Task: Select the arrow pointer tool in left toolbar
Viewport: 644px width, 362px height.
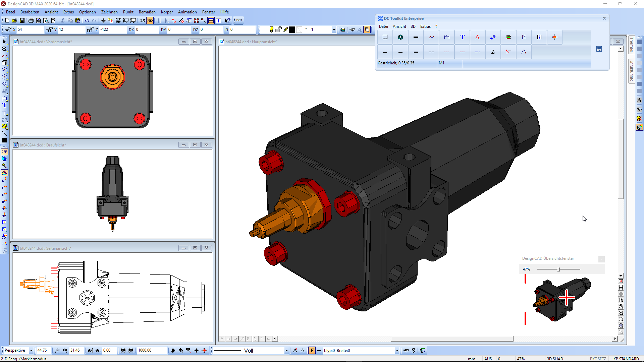Action: coord(4,42)
